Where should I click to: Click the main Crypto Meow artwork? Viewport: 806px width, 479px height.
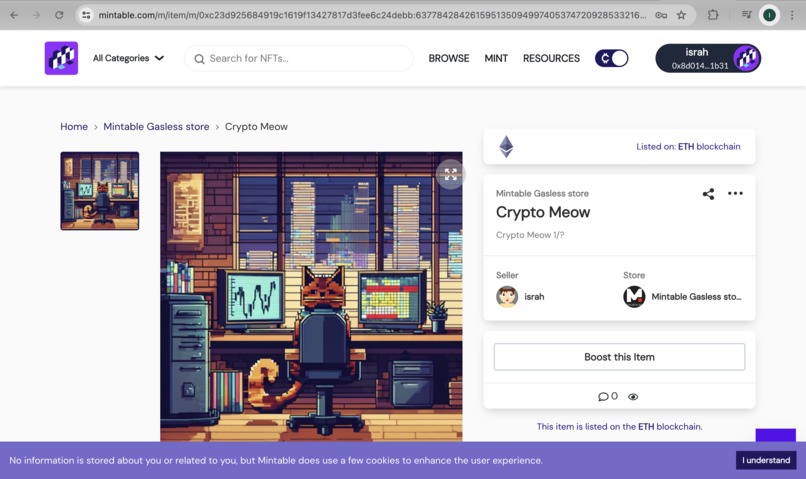click(x=311, y=297)
